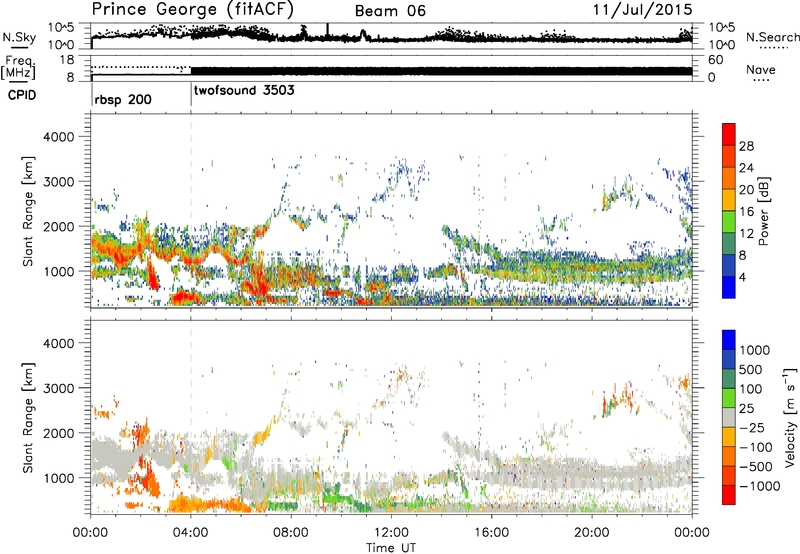The image size is (800, 554).
Task: Click the 'Slant Range [km]' label of the velocity panel
Action: tap(28, 418)
